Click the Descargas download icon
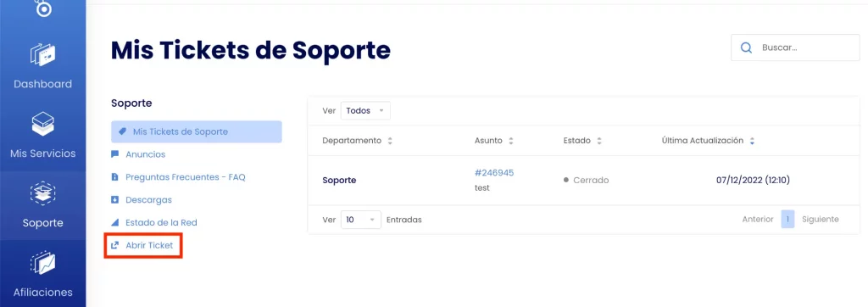868x307 pixels. pos(115,199)
